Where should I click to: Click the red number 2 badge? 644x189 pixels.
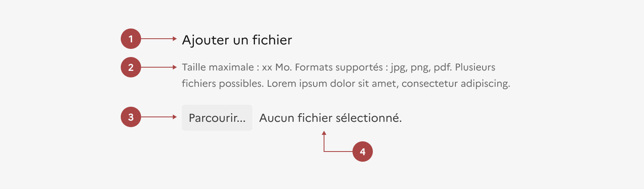click(131, 67)
